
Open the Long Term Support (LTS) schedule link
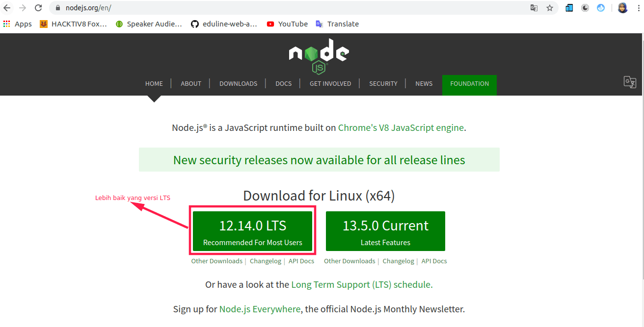point(361,285)
